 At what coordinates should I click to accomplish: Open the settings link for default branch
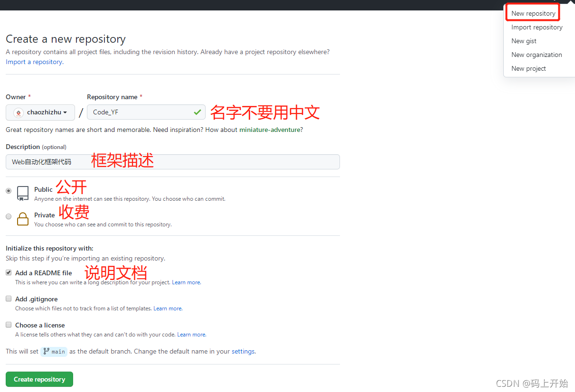(243, 352)
